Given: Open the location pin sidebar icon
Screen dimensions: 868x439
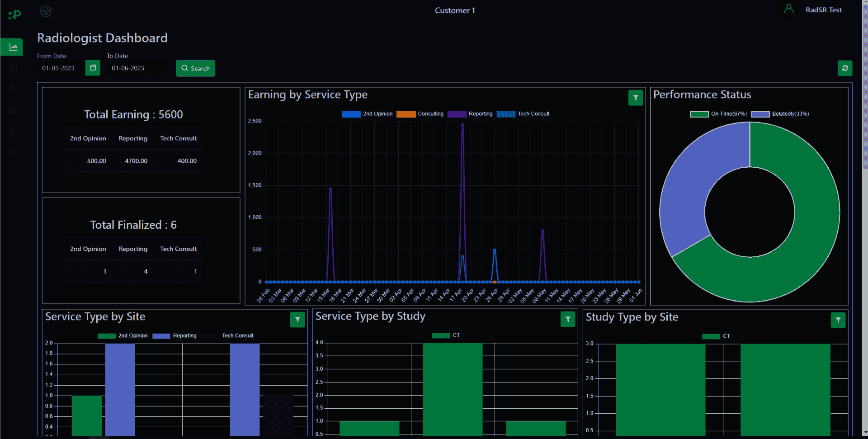Looking at the screenshot, I should pyautogui.click(x=13, y=90).
